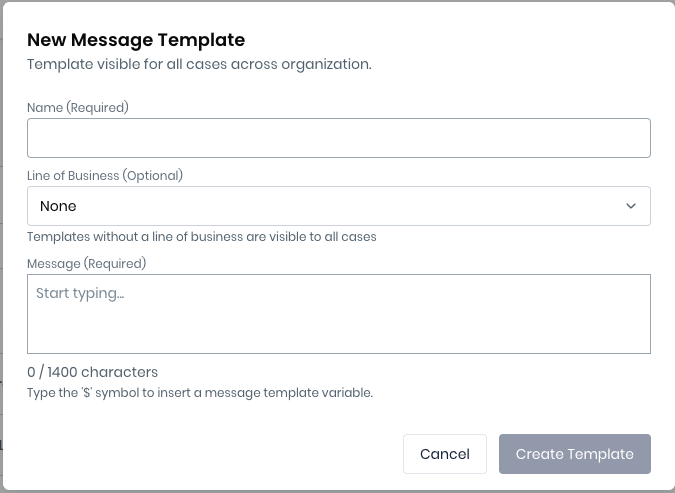Click the 'Template visible for all cases' subtitle

199,64
